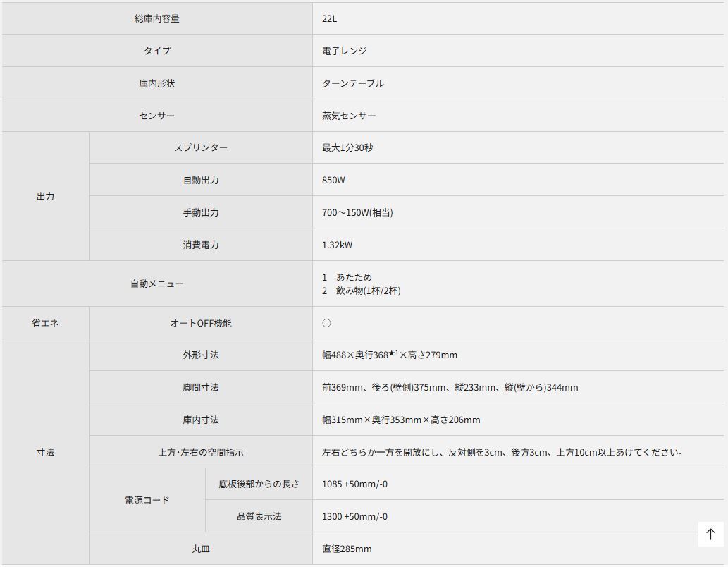Select the 700～150W(相当) value
Screen dimensions: 728x567
click(x=357, y=212)
